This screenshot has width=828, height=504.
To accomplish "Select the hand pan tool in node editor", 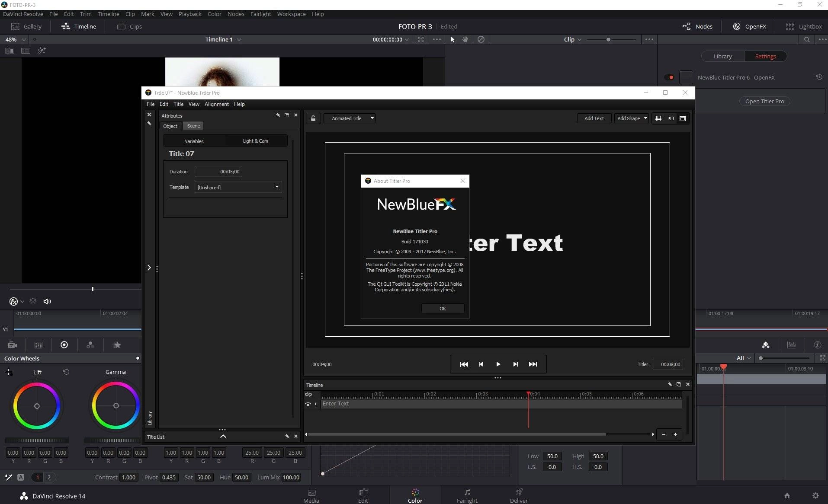I will pyautogui.click(x=465, y=39).
